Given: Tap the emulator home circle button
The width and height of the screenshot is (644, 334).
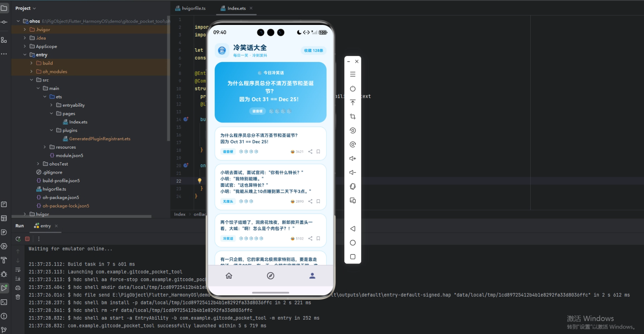Looking at the screenshot, I should [353, 243].
